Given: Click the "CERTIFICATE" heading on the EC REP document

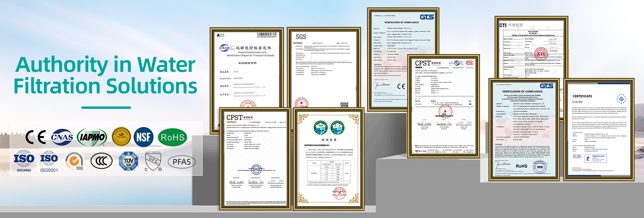Looking at the screenshot, I should click(582, 96).
